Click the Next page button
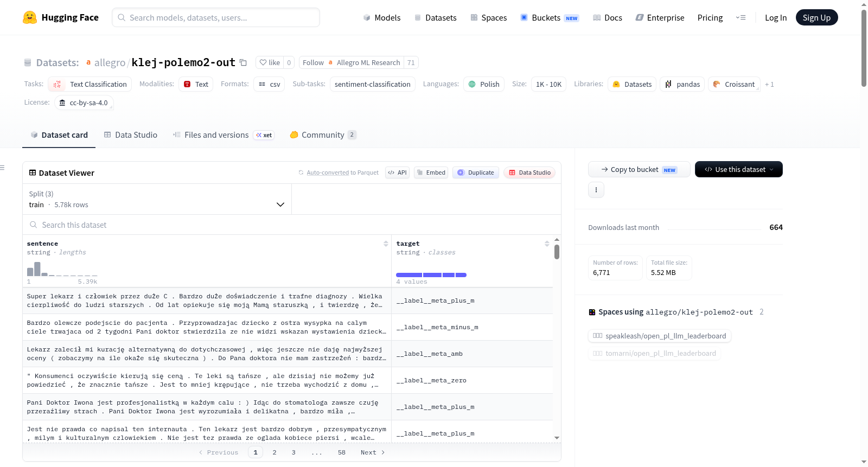Viewport: 868px width, 467px height. click(373, 452)
